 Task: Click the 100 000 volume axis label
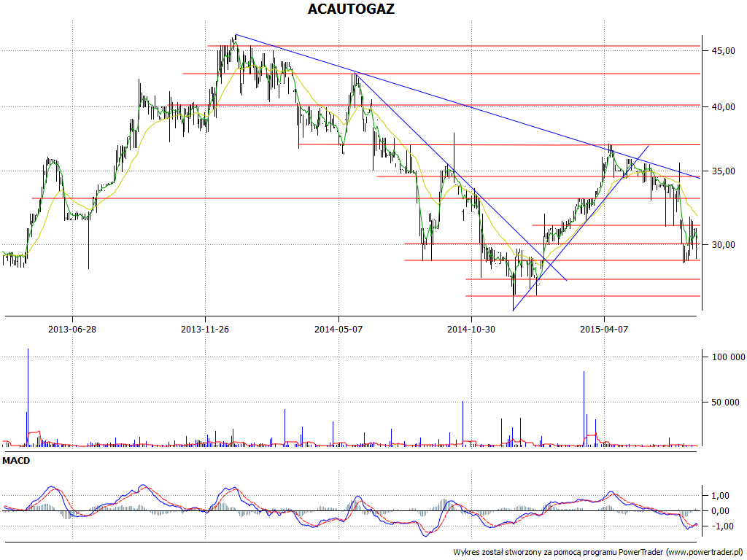pos(729,357)
